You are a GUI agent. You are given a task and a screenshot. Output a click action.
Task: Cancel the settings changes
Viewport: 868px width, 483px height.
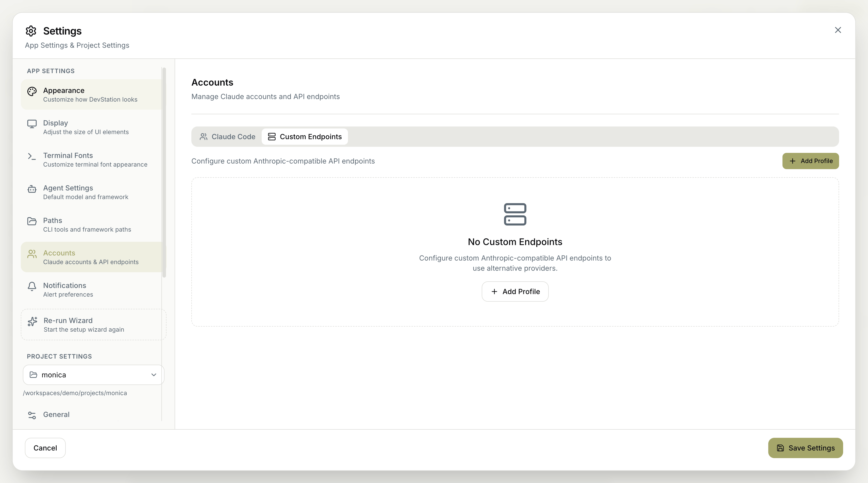pyautogui.click(x=45, y=448)
